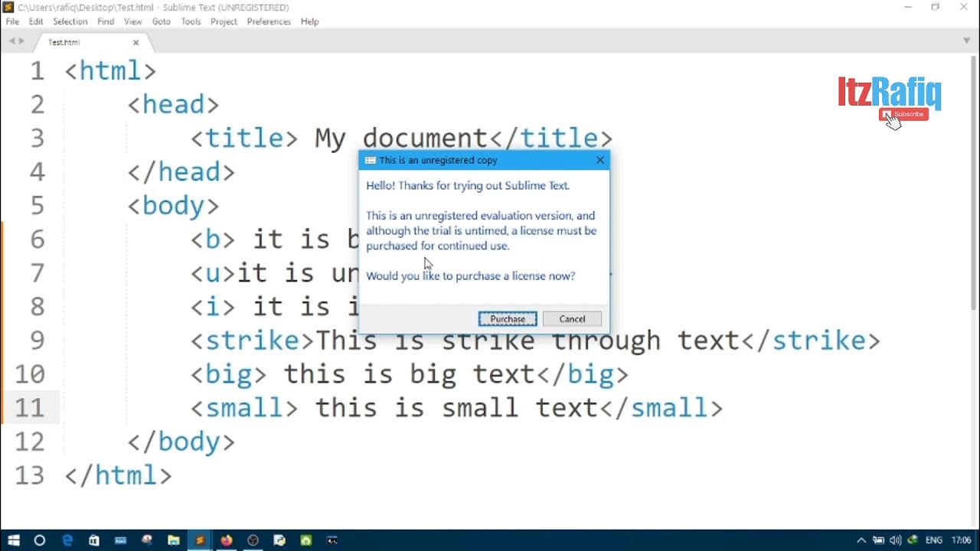The image size is (980, 551).
Task: Open the Paint palette taskbar icon
Action: (x=147, y=540)
